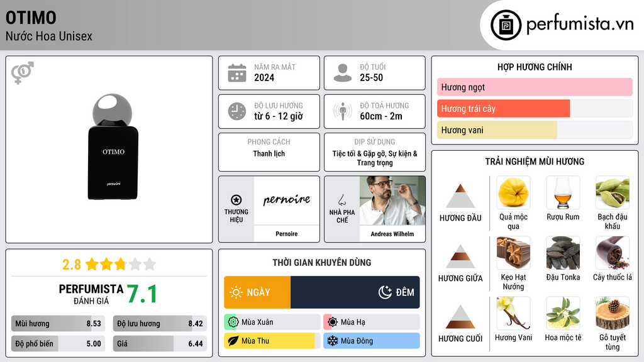Click the star badge brand icon
Screen dimensions: 644x362
tap(236, 200)
